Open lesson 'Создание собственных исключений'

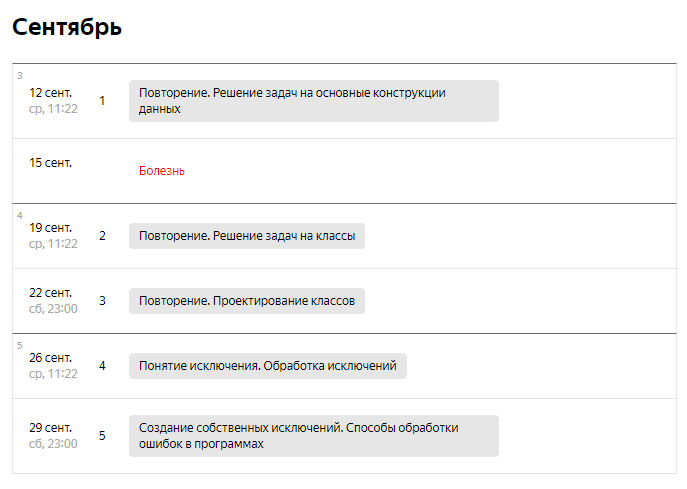point(314,436)
